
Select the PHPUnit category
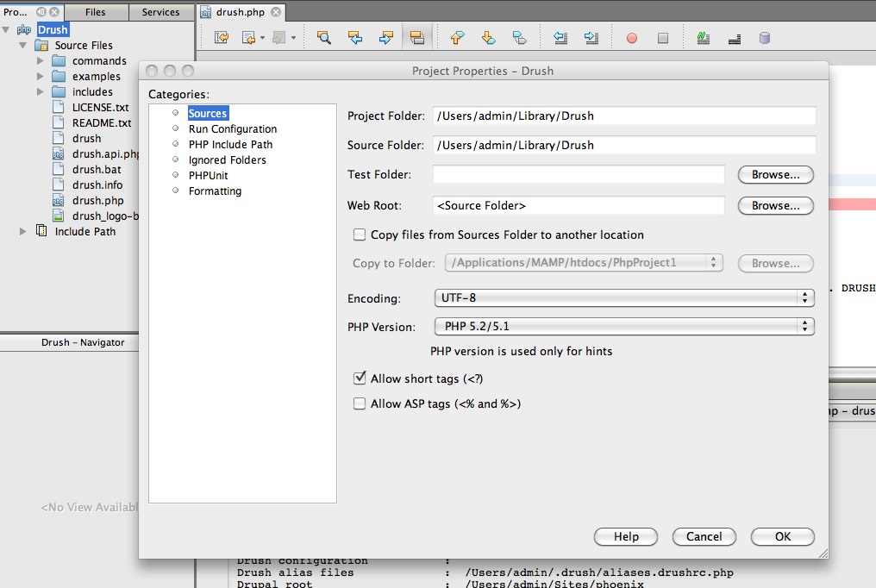click(x=208, y=175)
